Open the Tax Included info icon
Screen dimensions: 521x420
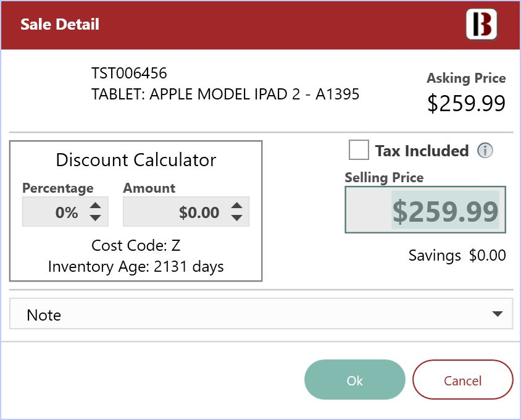(x=485, y=150)
